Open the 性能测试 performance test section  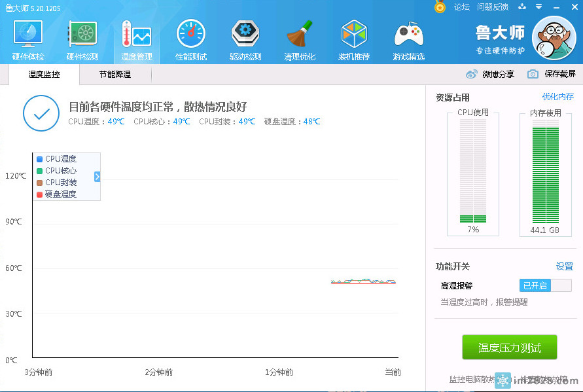coord(191,40)
